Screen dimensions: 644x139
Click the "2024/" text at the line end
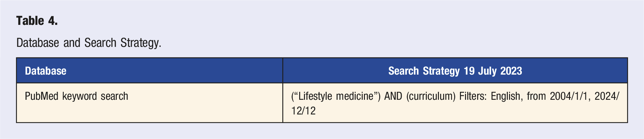tap(606, 96)
